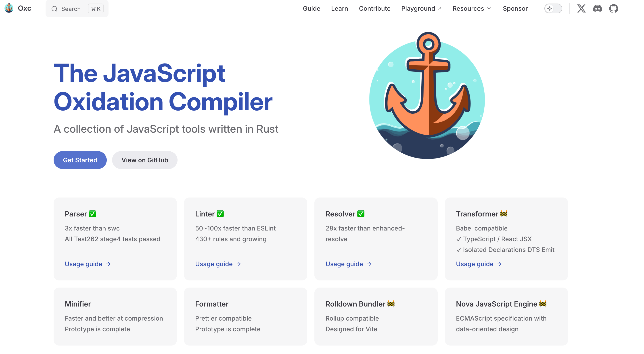Click the green checkmark beside Parser

(x=92, y=214)
